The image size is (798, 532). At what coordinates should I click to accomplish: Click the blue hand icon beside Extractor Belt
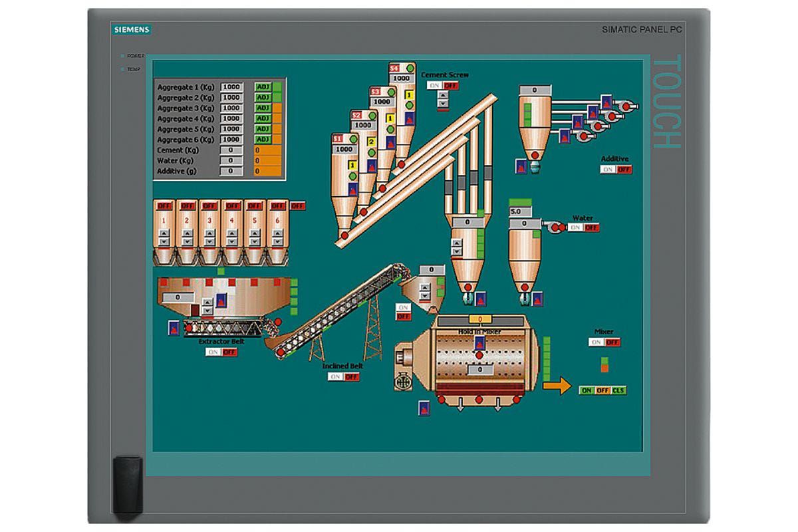point(174,327)
